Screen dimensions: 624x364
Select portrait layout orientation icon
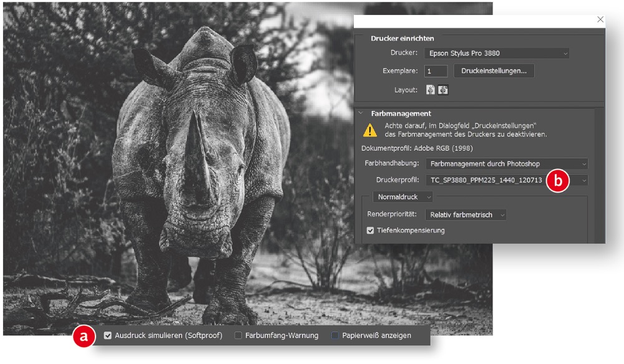pos(431,90)
